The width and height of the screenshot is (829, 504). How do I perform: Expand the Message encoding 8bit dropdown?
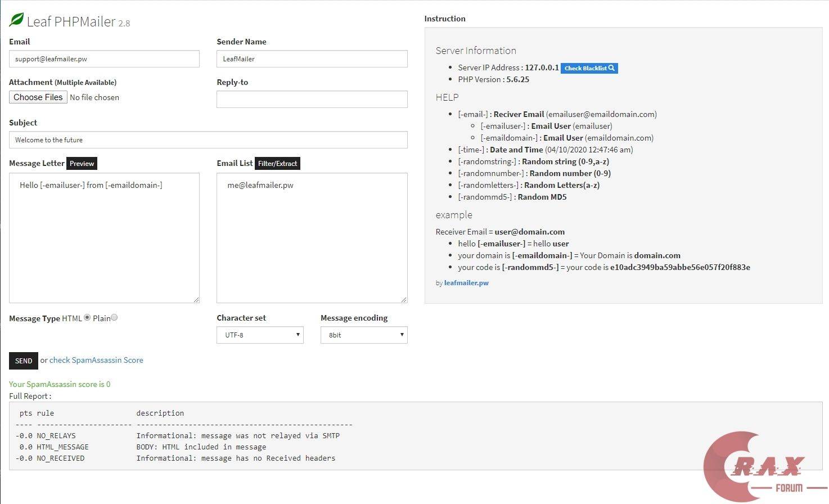pos(364,335)
